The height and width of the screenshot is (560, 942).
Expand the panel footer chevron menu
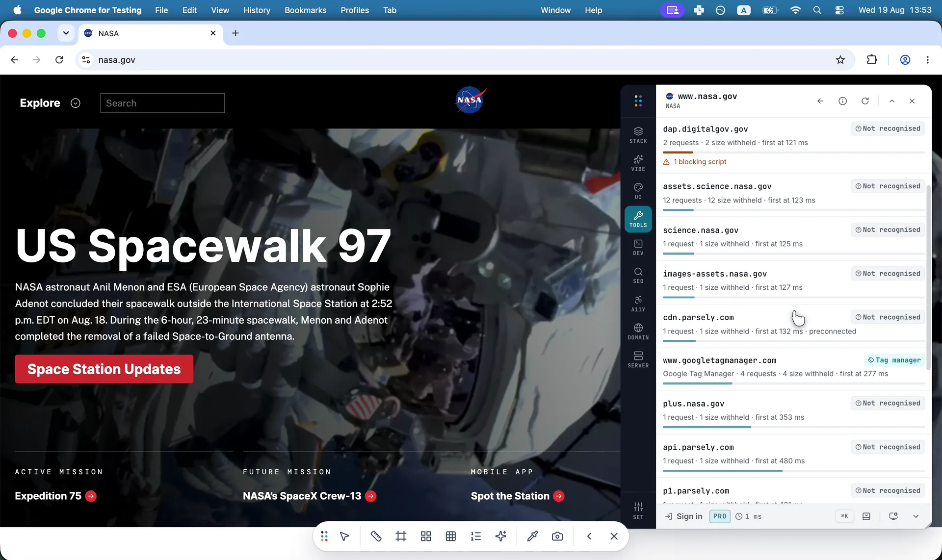point(916,516)
